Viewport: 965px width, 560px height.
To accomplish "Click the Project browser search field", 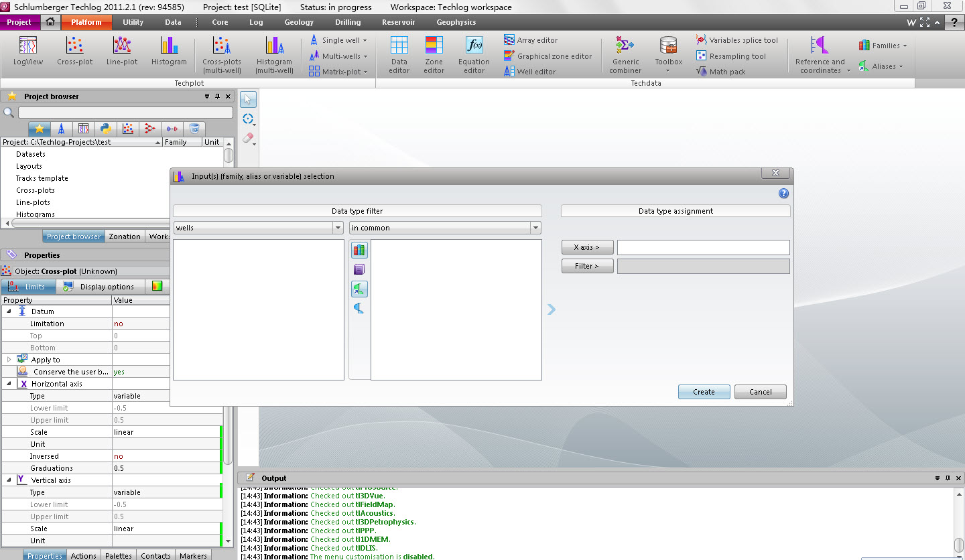I will 125,113.
